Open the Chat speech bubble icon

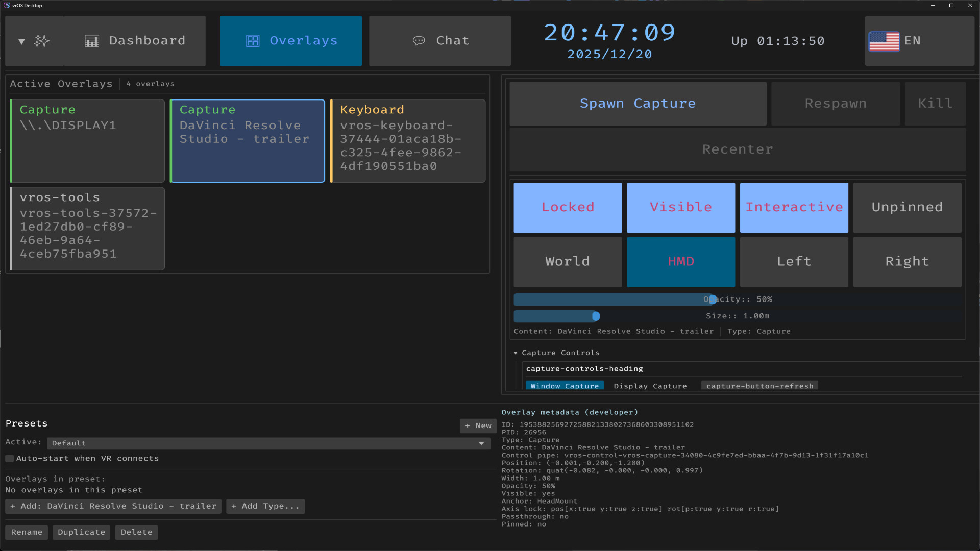click(420, 41)
